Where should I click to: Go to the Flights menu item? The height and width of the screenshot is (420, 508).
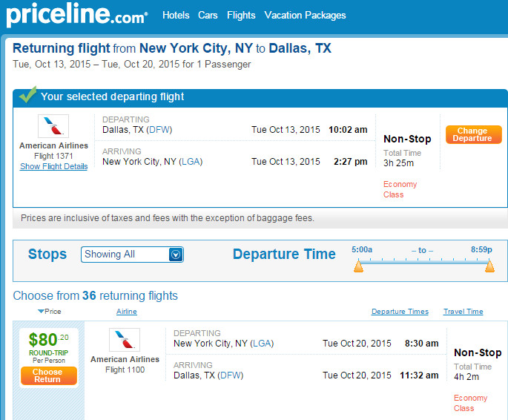point(241,15)
